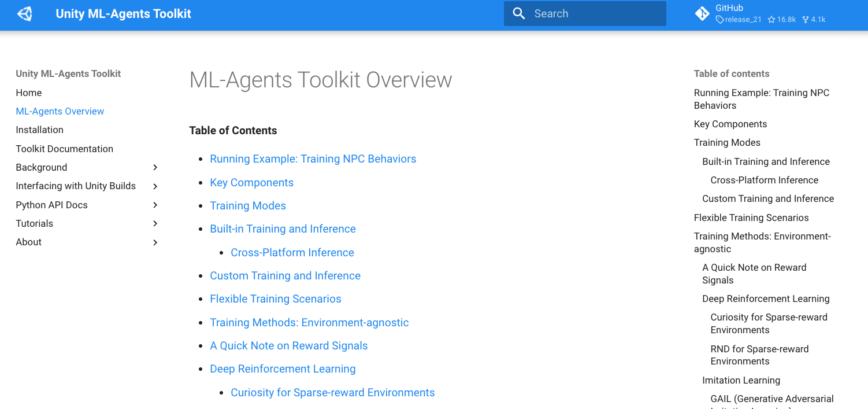Expand the About section chevron
The width and height of the screenshot is (868, 409).
click(155, 242)
